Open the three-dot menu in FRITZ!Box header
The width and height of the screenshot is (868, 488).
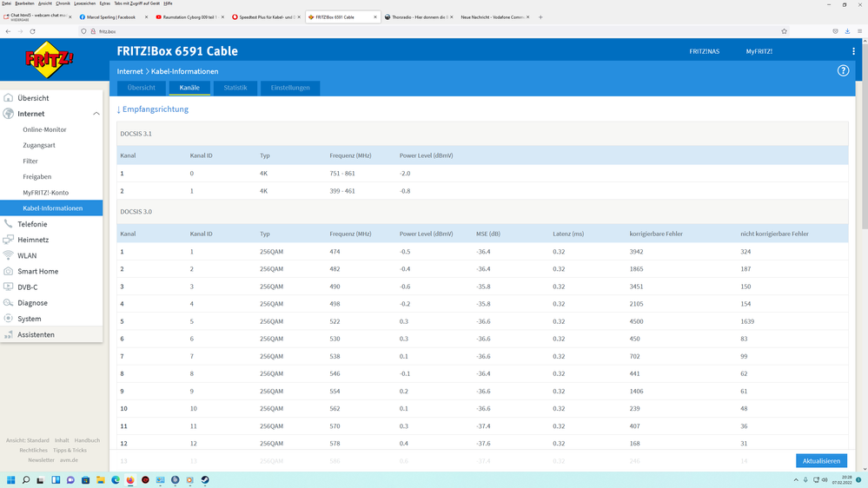[x=853, y=51]
